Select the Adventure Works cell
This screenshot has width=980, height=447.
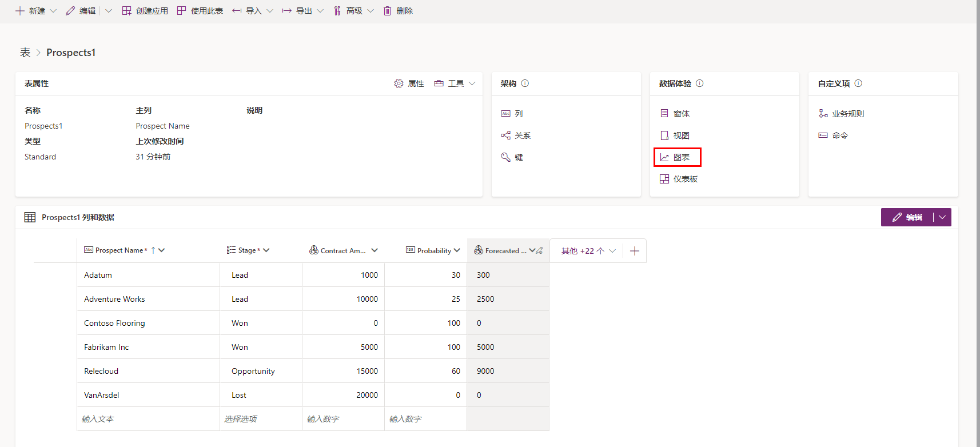coord(149,299)
